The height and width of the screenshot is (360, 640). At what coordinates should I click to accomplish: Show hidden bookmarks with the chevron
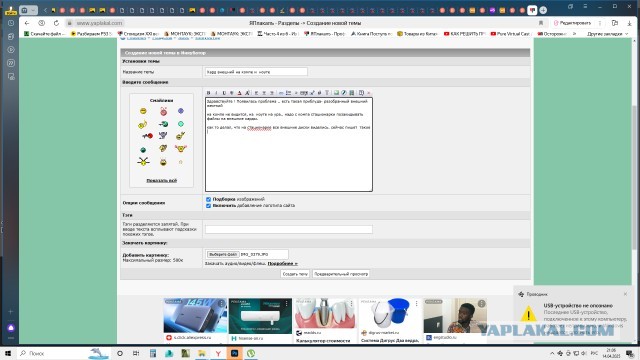(x=575, y=34)
